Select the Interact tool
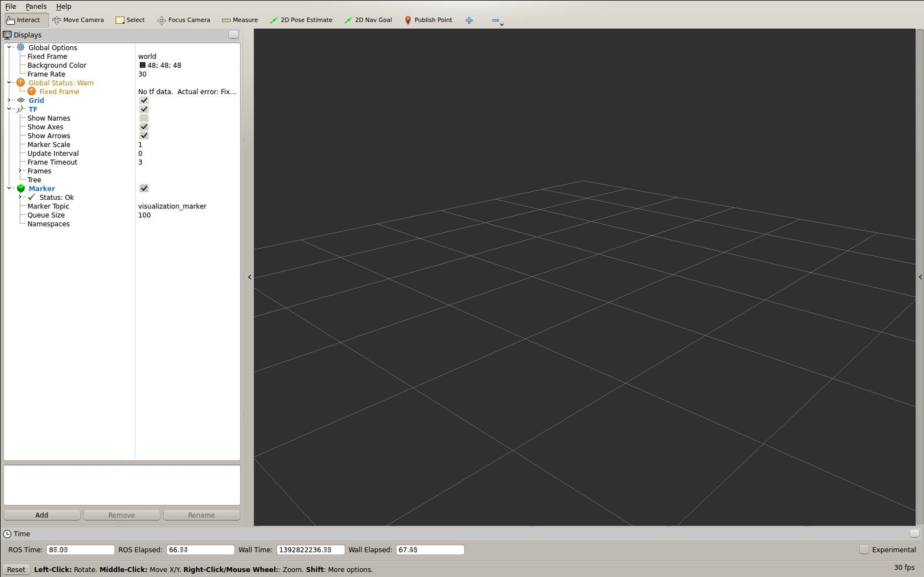The height and width of the screenshot is (577, 924). click(25, 20)
